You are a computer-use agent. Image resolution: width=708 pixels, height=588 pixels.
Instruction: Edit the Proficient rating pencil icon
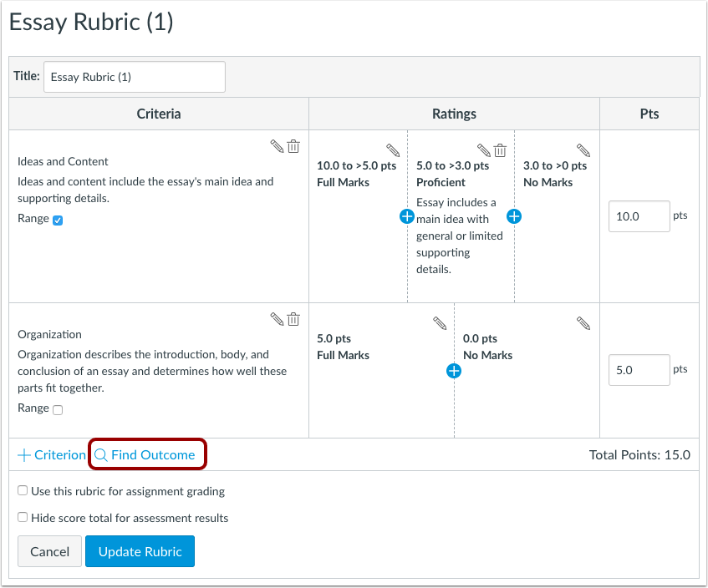point(484,150)
